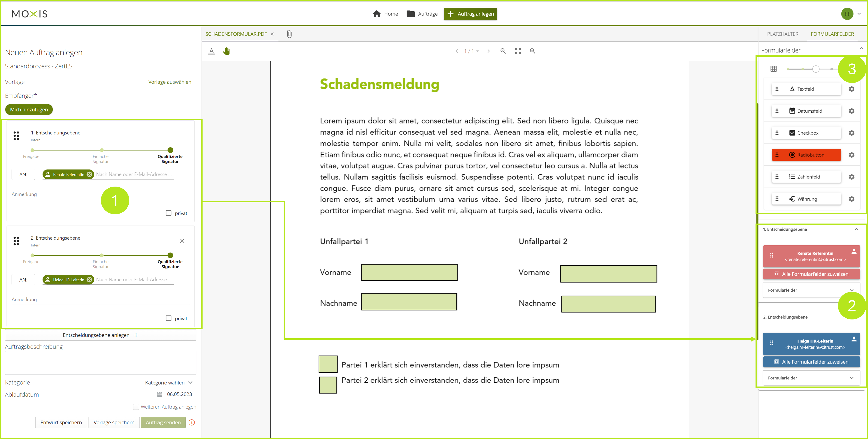Click the fullscreen view icon

518,51
